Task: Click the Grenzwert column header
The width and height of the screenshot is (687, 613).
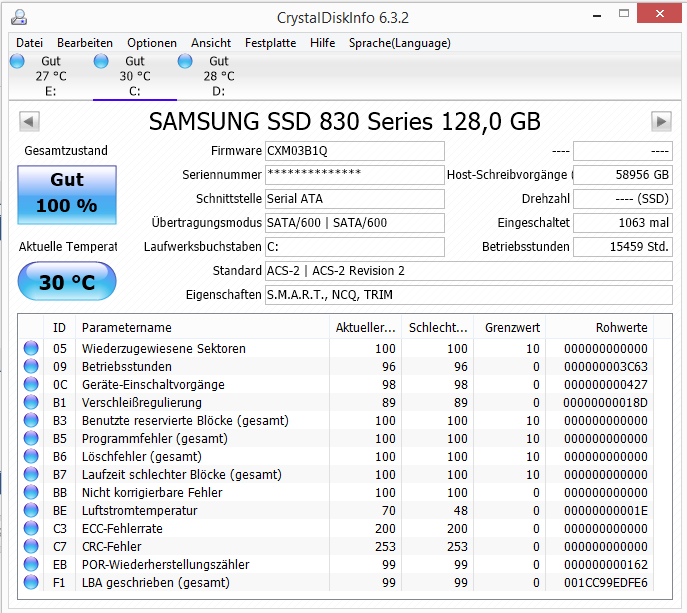Action: coord(510,328)
